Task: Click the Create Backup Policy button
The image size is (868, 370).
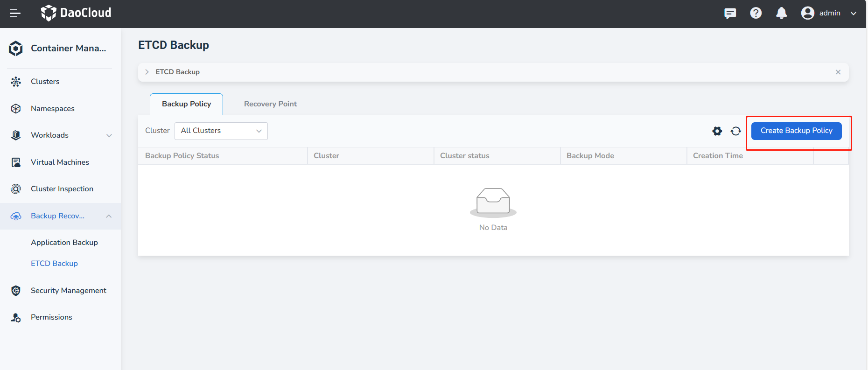Action: [796, 131]
